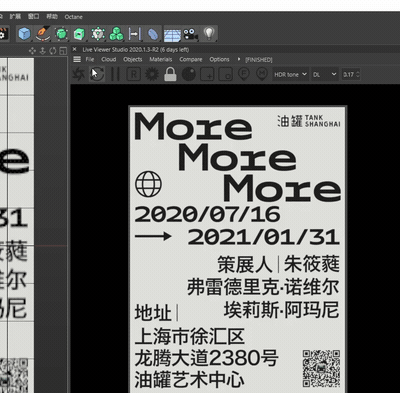Image resolution: width=400 pixels, height=393 pixels.
Task: Click the viewport zoom camera icon
Action: click(42, 51)
